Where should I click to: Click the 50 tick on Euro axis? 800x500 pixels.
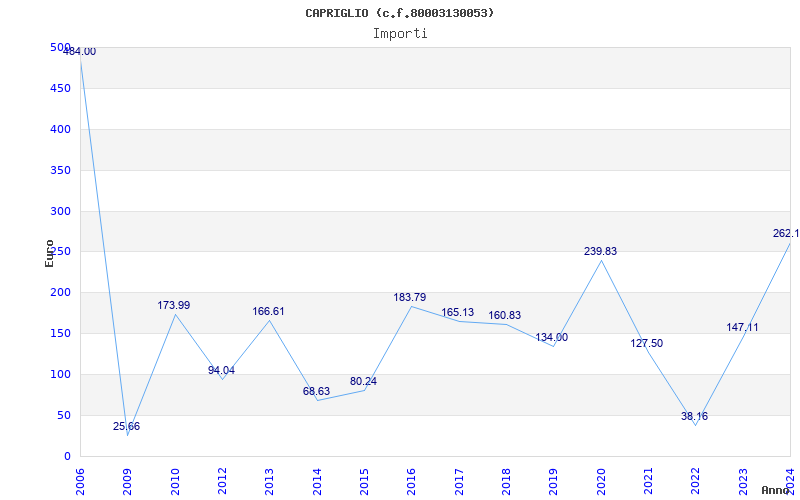pyautogui.click(x=64, y=415)
